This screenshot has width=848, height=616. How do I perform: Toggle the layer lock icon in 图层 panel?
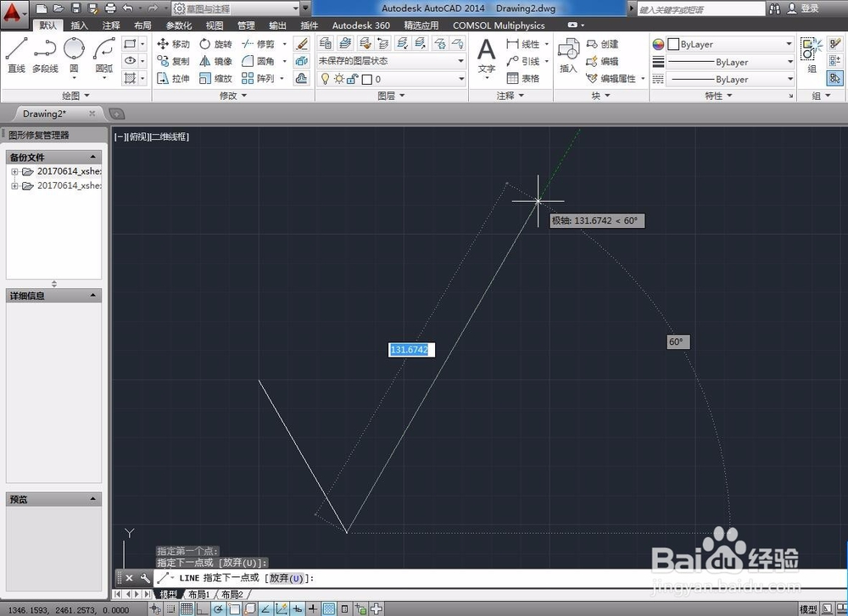352,79
